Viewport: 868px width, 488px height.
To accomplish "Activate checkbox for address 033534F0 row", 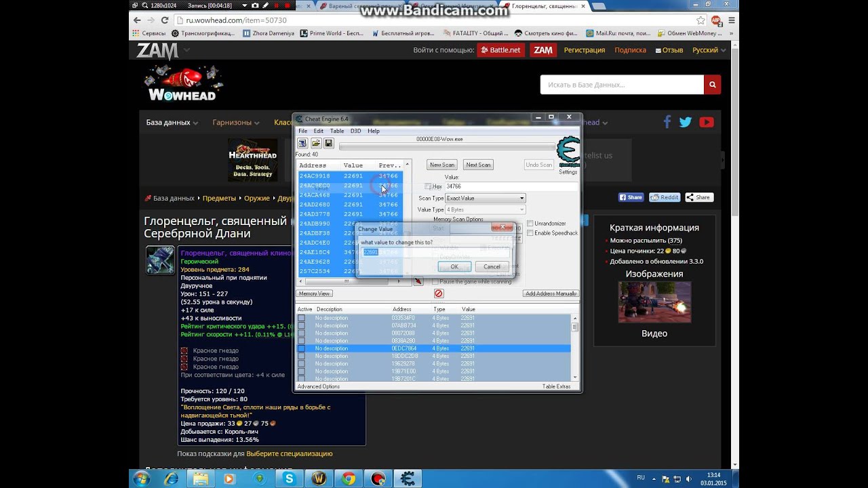I will point(301,318).
